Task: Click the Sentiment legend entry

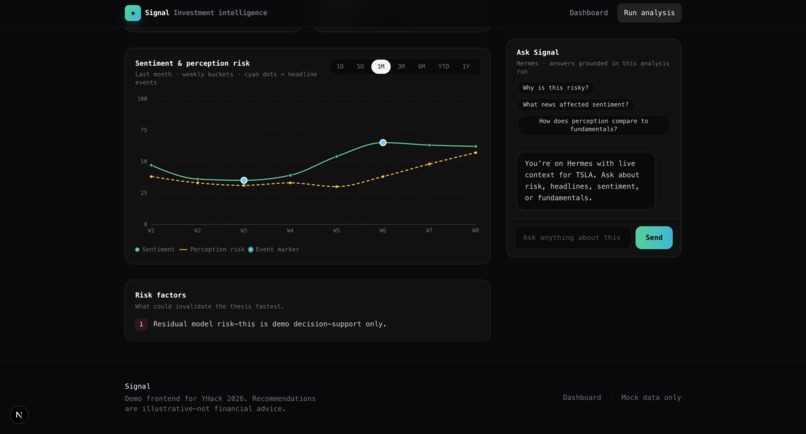Action: click(x=155, y=249)
